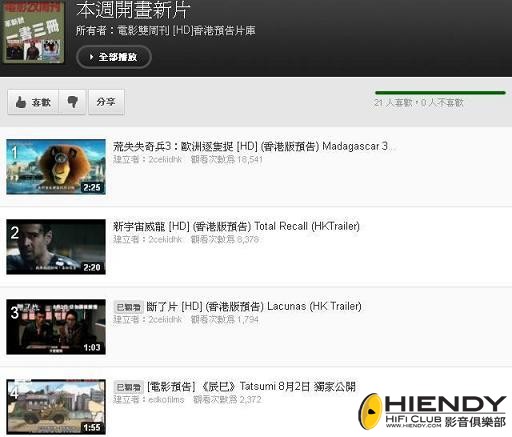Click the 《辰巳》Tatsumi title link

(251, 386)
